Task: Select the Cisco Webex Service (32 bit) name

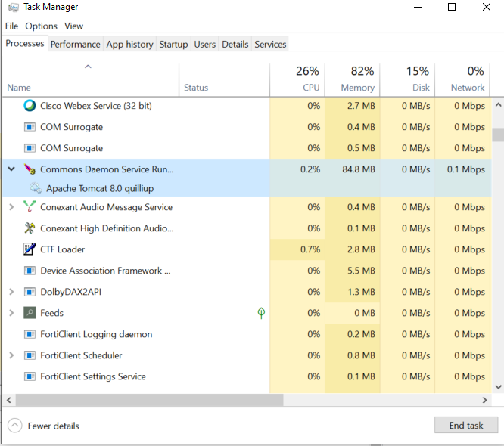Action: [96, 106]
